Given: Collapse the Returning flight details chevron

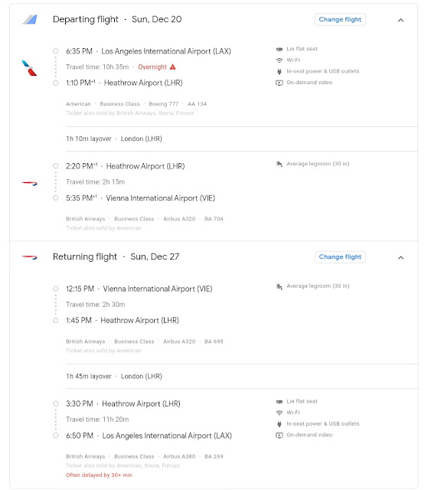Looking at the screenshot, I should (x=401, y=257).
